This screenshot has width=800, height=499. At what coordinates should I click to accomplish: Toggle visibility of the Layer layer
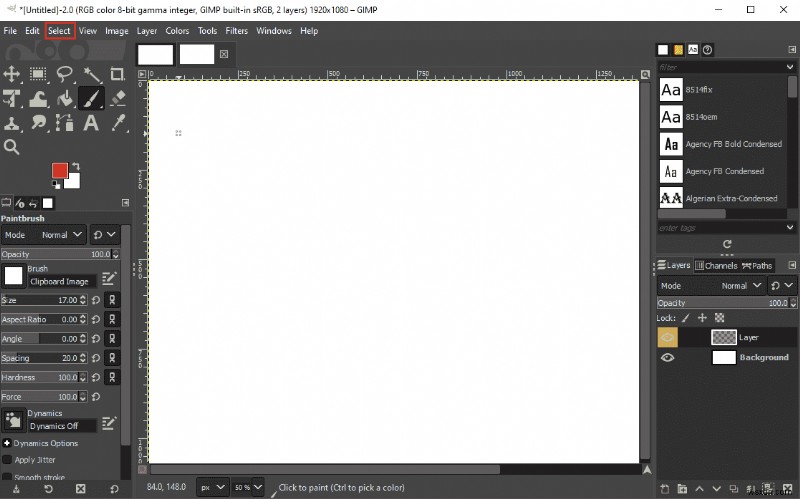click(667, 337)
